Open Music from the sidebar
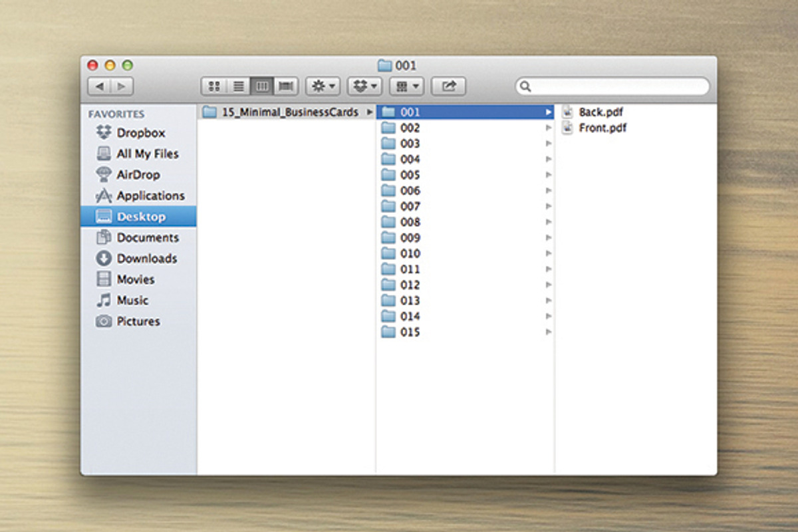Image resolution: width=798 pixels, height=532 pixels. pos(138,301)
